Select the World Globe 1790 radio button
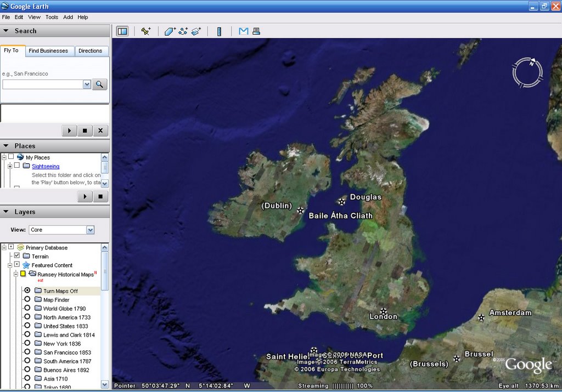The height and width of the screenshot is (392, 562). [27, 308]
